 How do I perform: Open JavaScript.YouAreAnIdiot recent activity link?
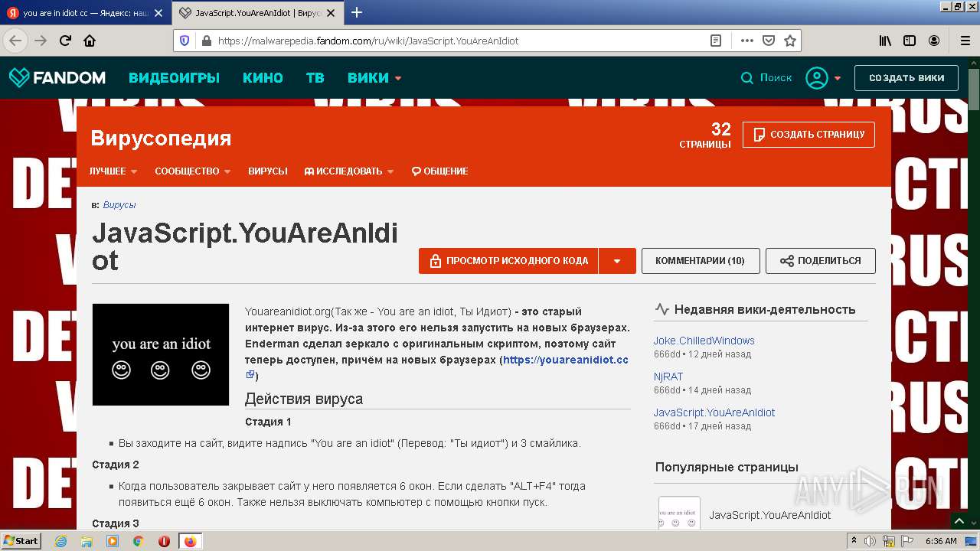tap(714, 412)
